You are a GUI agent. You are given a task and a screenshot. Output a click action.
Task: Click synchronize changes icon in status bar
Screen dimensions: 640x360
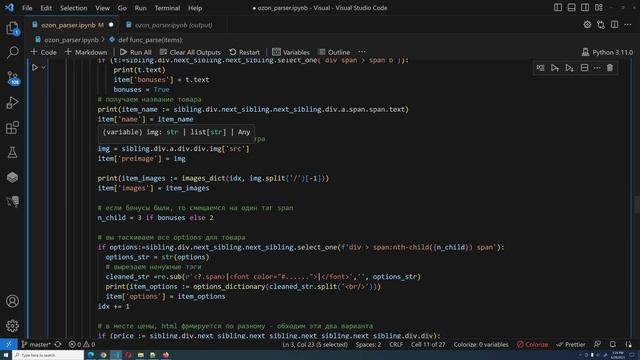(58, 344)
